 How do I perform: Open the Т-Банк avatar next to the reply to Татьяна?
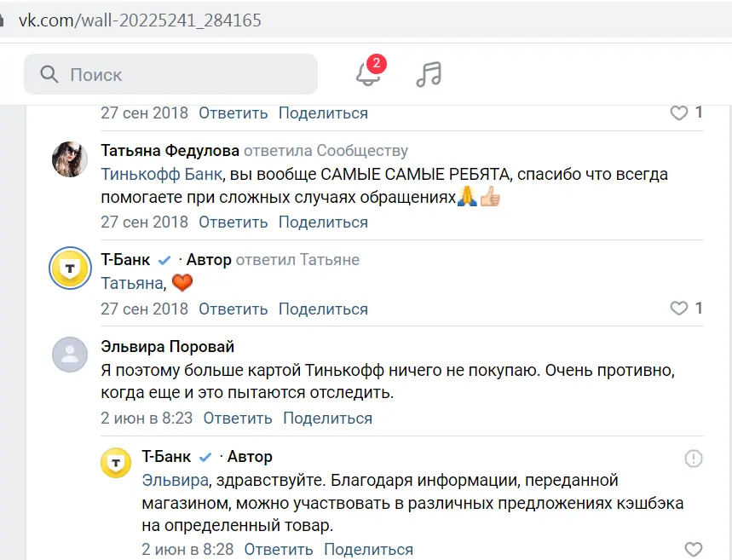[70, 268]
